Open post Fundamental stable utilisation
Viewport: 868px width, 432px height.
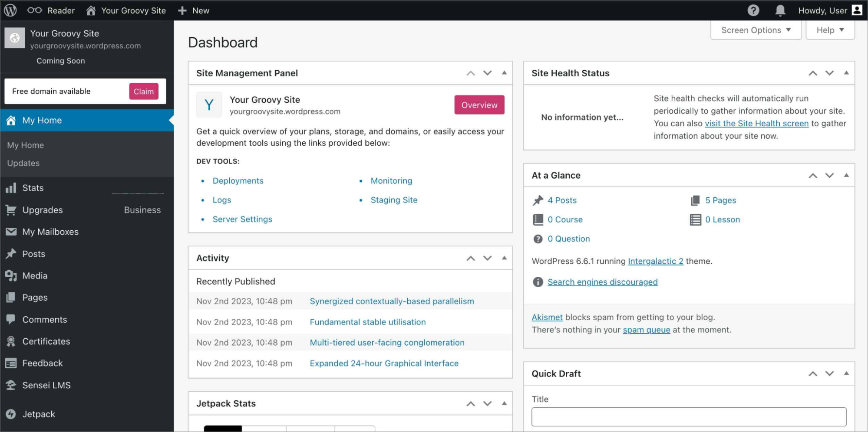click(368, 322)
